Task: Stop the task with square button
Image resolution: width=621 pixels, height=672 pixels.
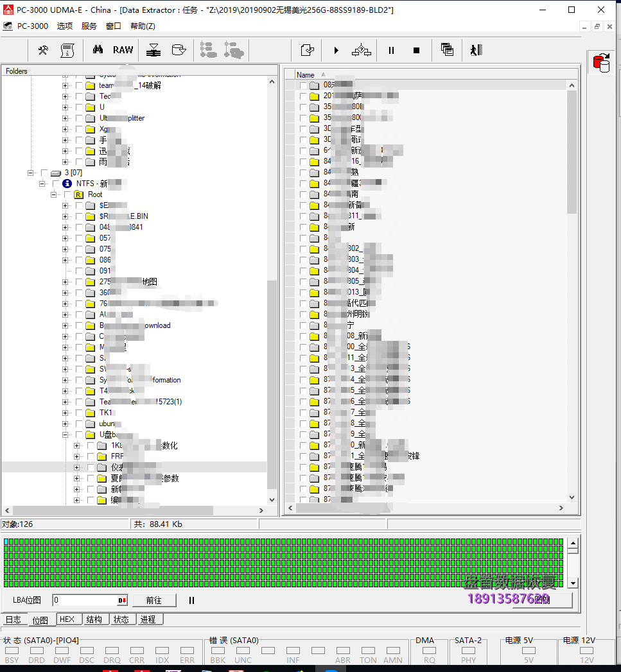Action: coord(416,51)
